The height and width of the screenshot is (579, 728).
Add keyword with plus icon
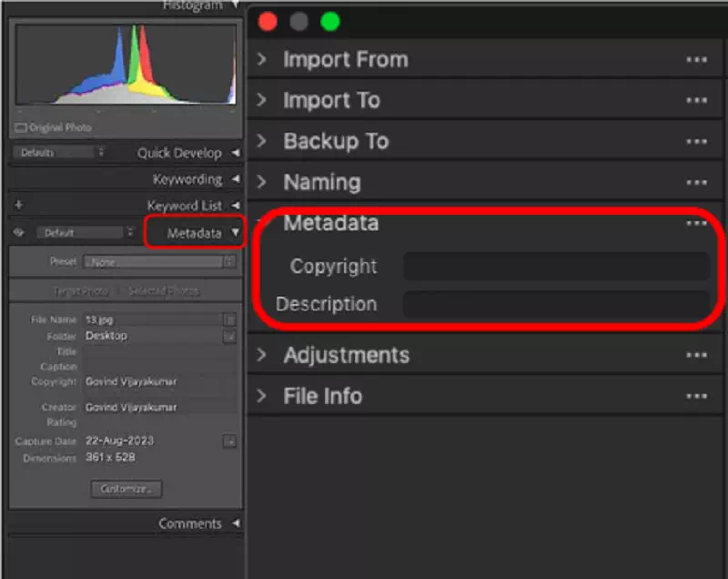18,205
